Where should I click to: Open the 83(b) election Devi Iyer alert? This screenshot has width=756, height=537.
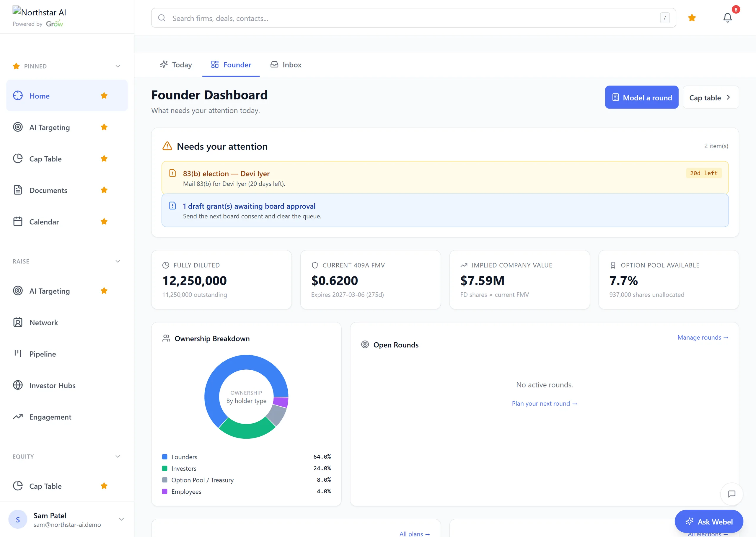click(x=445, y=178)
